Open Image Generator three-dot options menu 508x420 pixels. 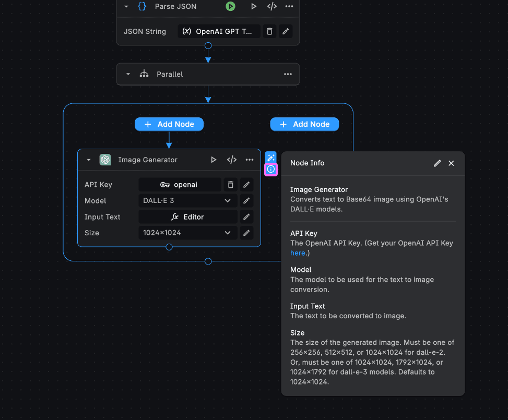250,160
